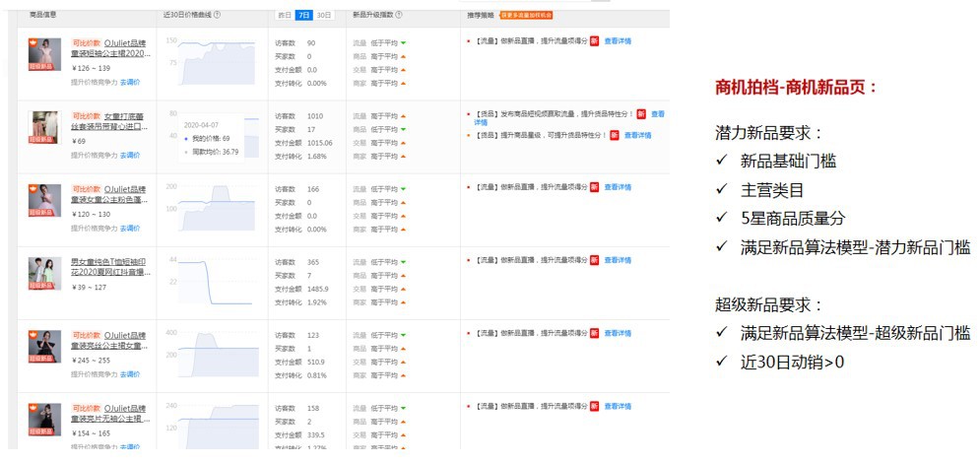The height and width of the screenshot is (465, 980).
Task: View 查看详情 in 童装亮片无袖公主裙 row
Action: (x=618, y=406)
